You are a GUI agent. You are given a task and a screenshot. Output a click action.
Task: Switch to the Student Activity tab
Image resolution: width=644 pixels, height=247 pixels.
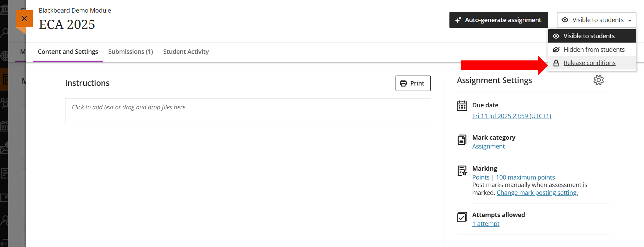coord(186,52)
